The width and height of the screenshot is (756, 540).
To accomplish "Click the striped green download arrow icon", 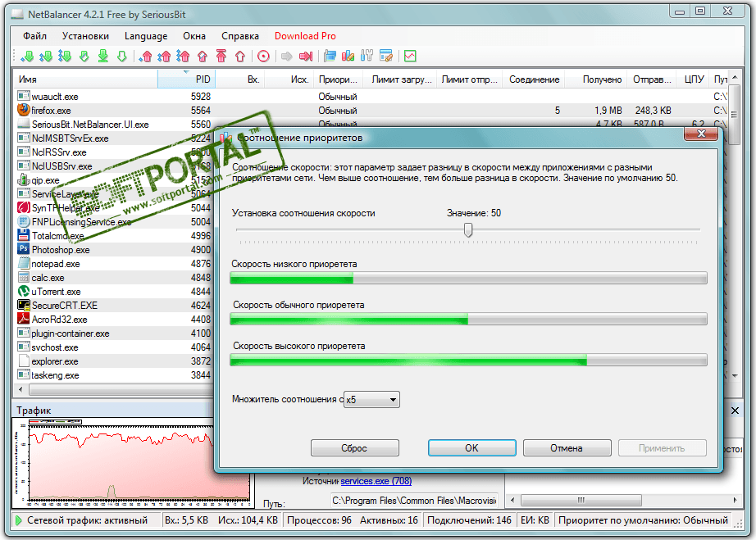I will click(x=84, y=56).
